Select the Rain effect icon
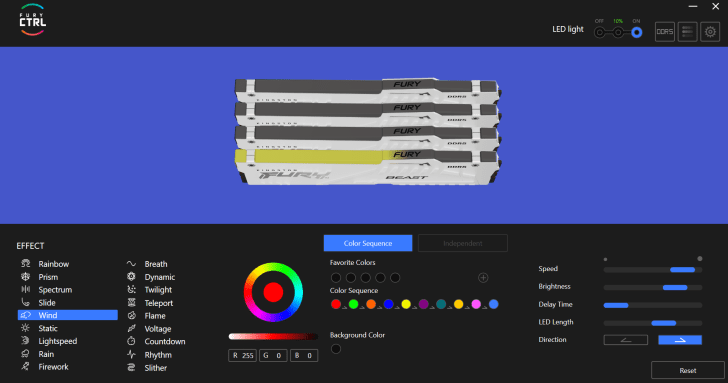The image size is (728, 383). click(26, 354)
